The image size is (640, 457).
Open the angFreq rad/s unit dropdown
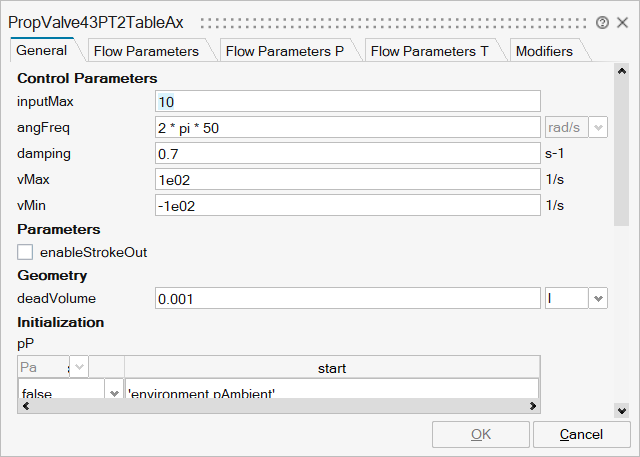[598, 127]
